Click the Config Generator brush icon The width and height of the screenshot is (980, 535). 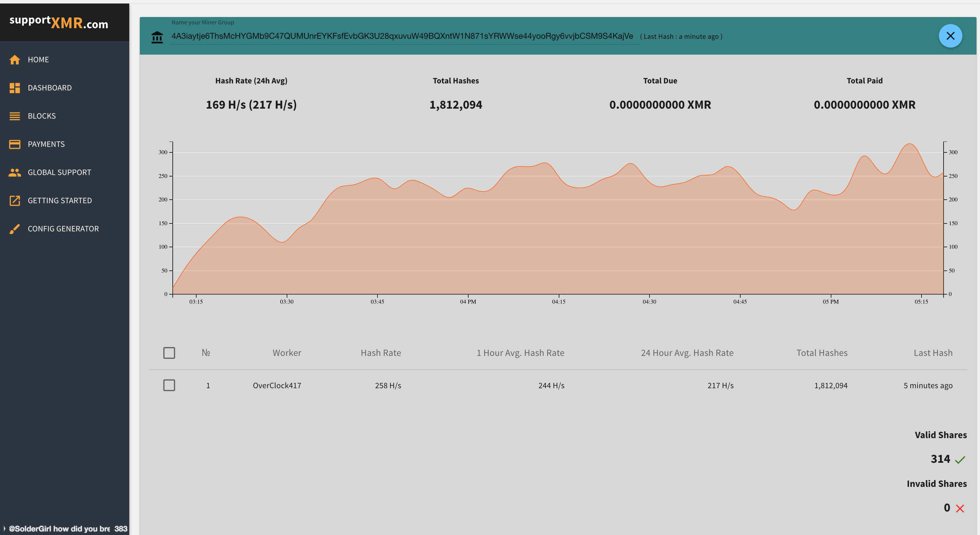coord(14,228)
